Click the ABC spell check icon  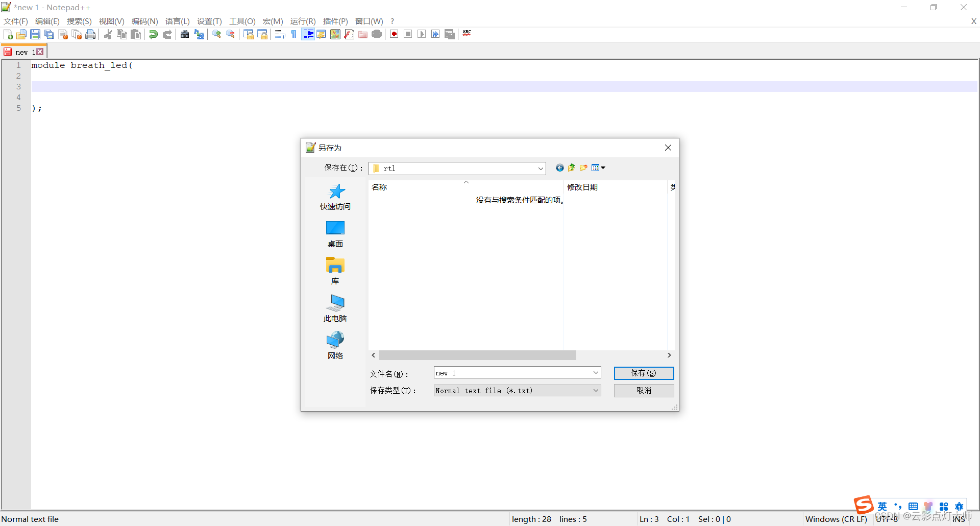pos(467,33)
